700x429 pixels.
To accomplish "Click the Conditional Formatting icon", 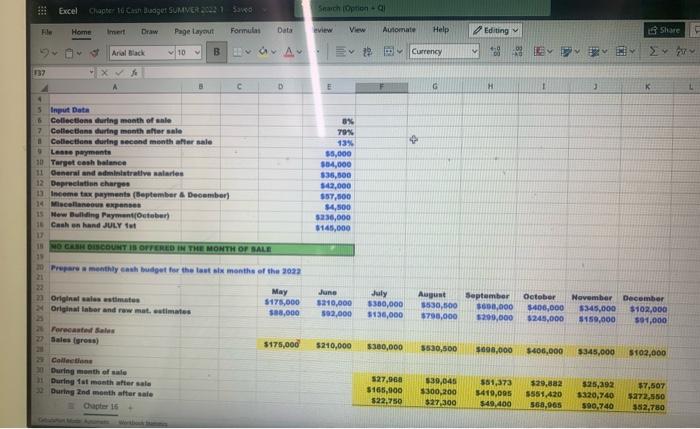I will (539, 51).
